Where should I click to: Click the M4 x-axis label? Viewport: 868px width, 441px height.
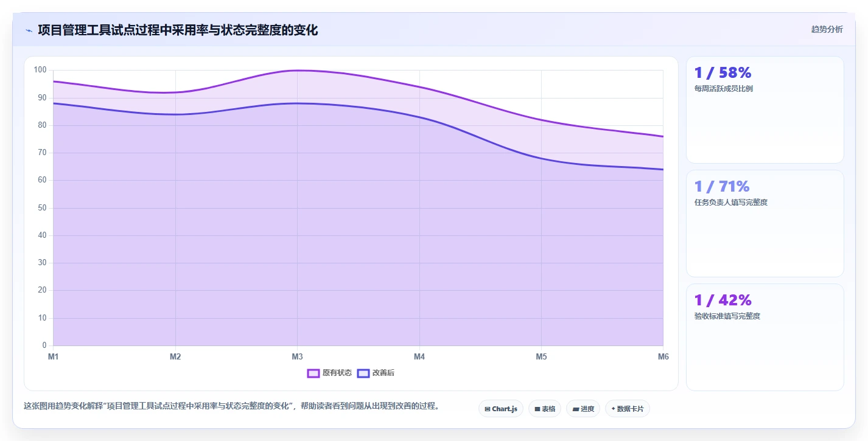point(419,356)
